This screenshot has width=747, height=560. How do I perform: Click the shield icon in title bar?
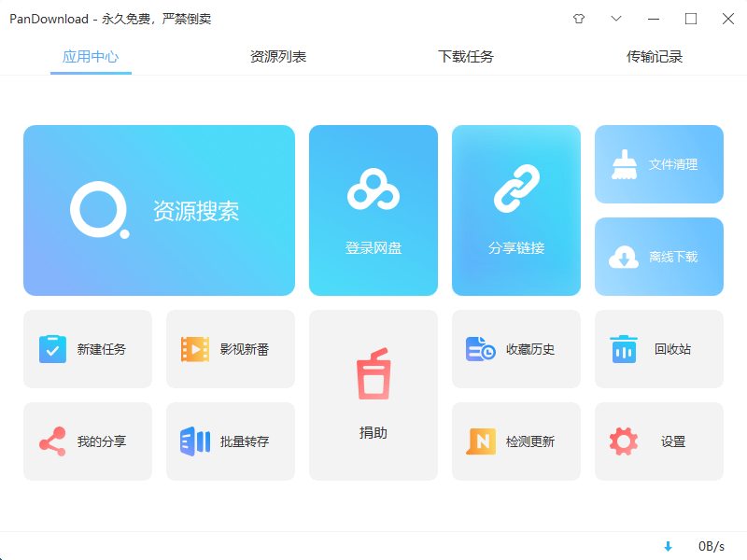[579, 19]
